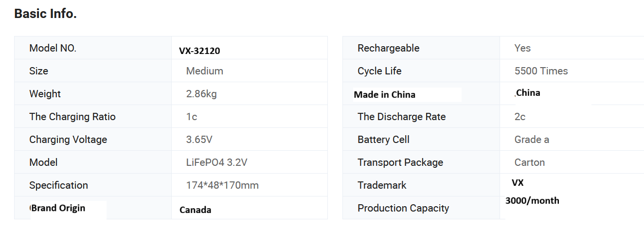Select the 3.65V charging voltage value

pyautogui.click(x=199, y=140)
